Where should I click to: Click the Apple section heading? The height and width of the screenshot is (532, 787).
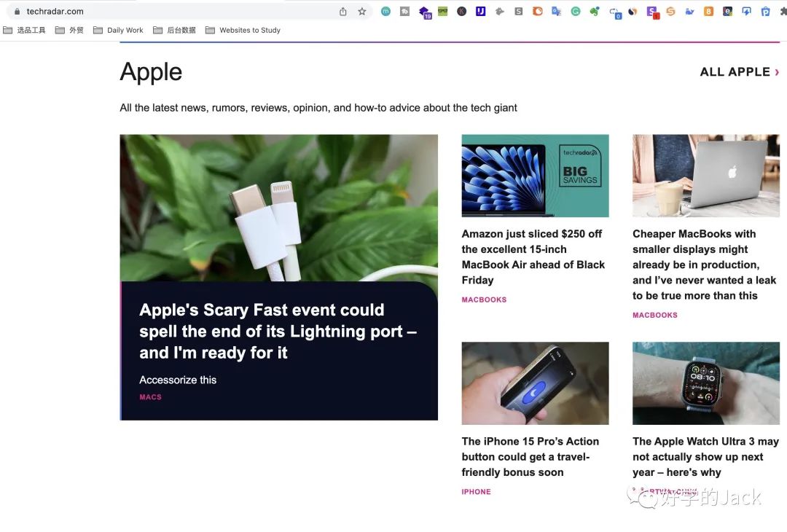coord(151,71)
